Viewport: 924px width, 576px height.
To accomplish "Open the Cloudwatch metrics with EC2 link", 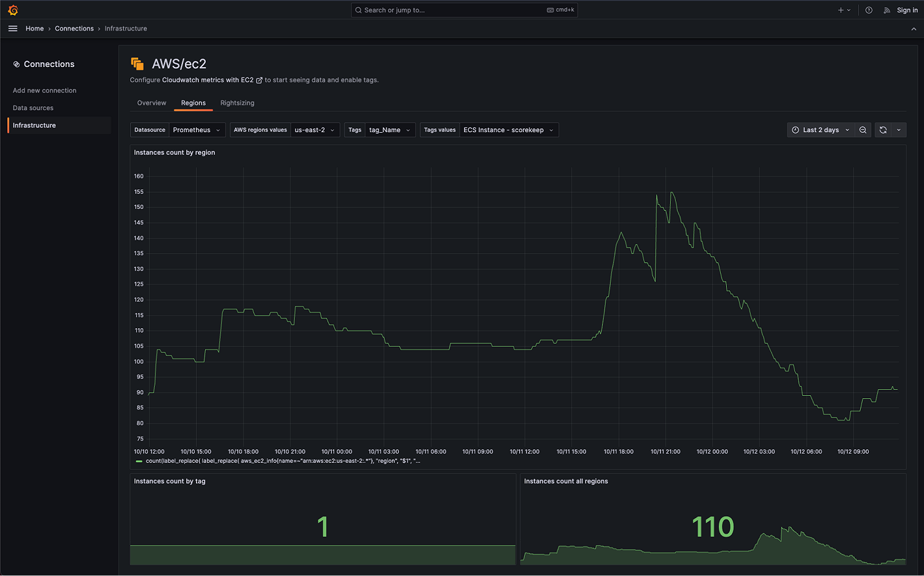I will point(207,80).
